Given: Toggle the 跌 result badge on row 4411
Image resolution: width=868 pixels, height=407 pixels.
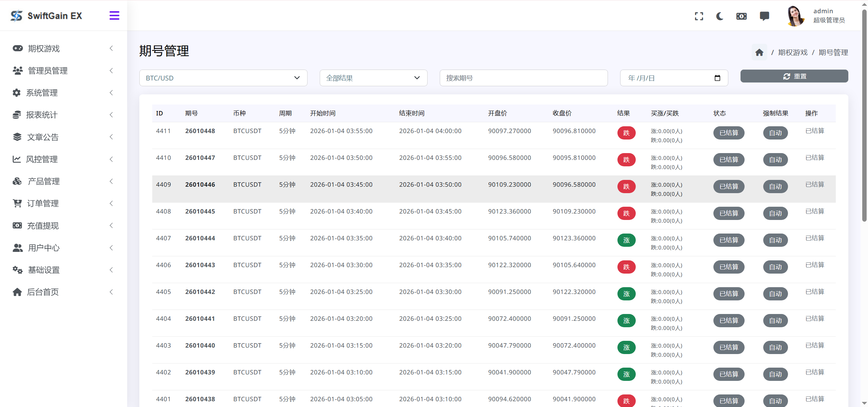Looking at the screenshot, I should (x=626, y=133).
